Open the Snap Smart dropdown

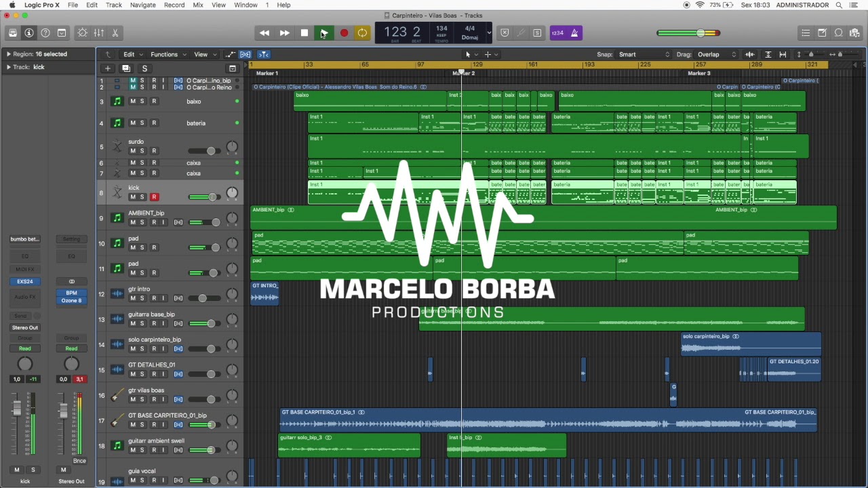(644, 54)
